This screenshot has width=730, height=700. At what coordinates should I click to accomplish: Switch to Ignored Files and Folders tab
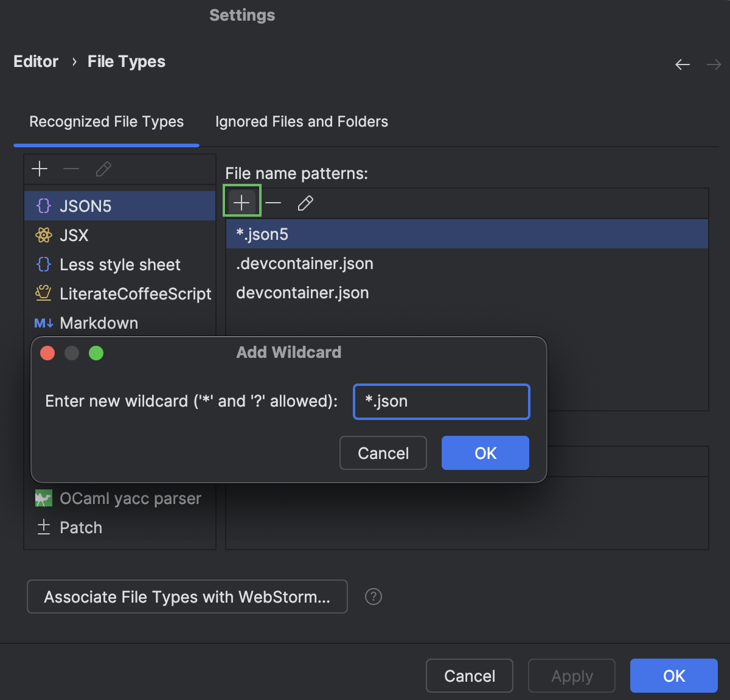pos(301,122)
